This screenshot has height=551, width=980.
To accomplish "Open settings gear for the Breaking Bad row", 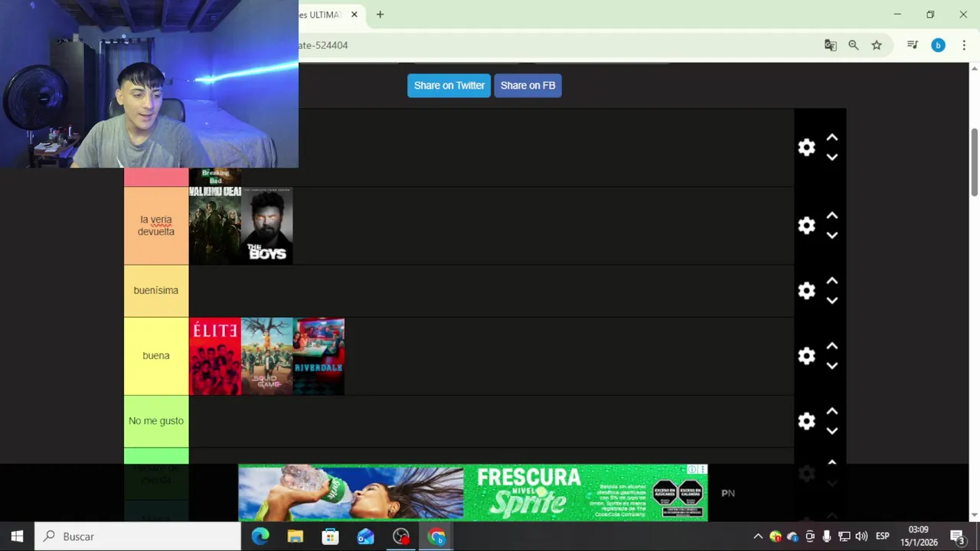I will tap(806, 147).
